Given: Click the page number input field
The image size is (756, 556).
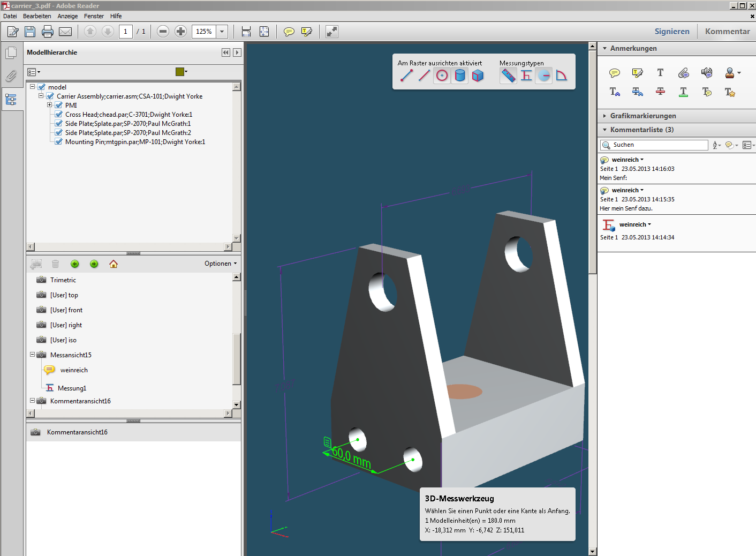Looking at the screenshot, I should [x=126, y=32].
